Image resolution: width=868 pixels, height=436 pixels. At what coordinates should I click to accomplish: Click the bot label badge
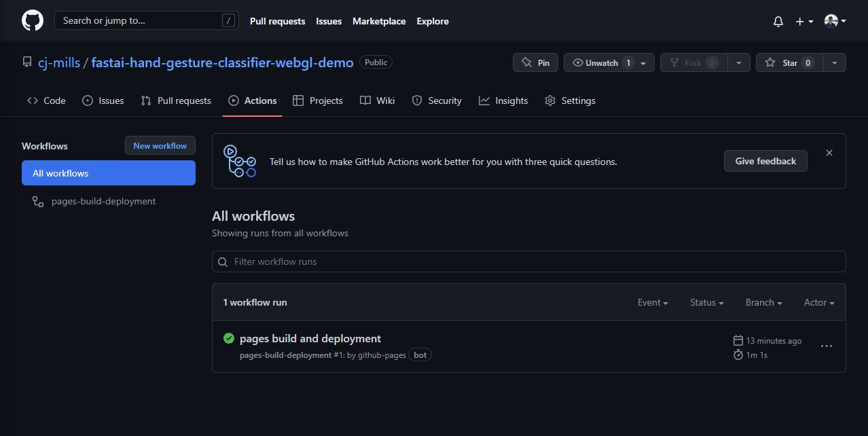420,355
